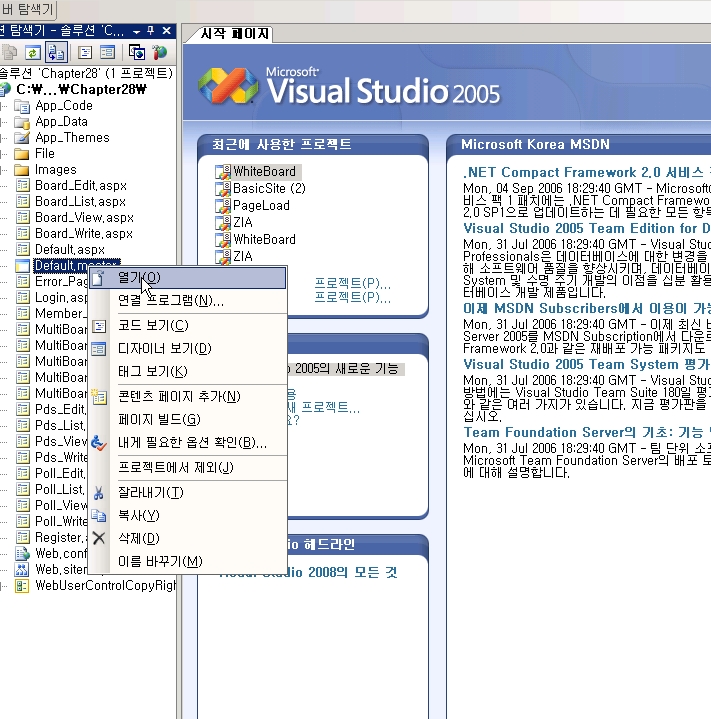
Task: Select the Server Explorer tab at top left
Action: (27, 9)
